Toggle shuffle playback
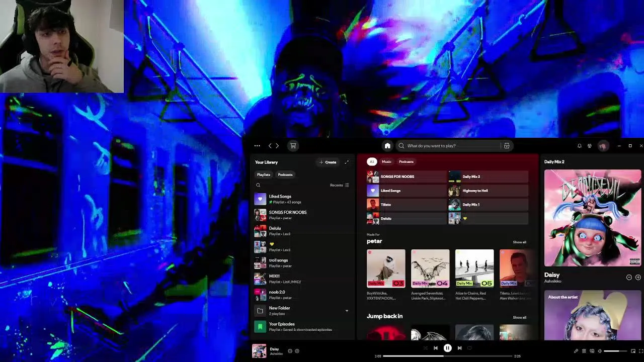 tap(425, 348)
